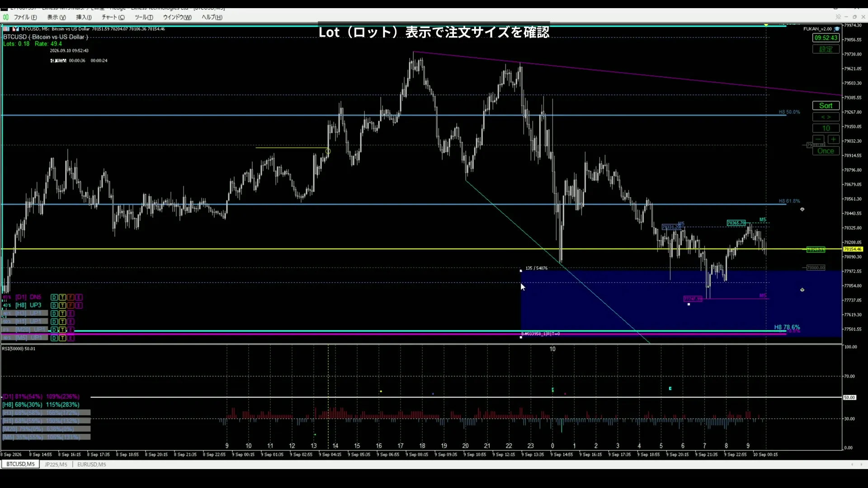This screenshot has width=868, height=488.
Task: Click the E box in the H8 row
Action: point(79,305)
